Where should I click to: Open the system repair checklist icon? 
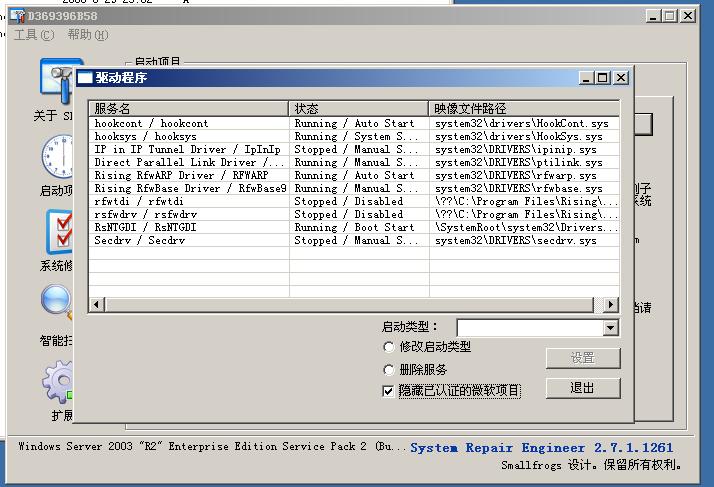tap(59, 232)
